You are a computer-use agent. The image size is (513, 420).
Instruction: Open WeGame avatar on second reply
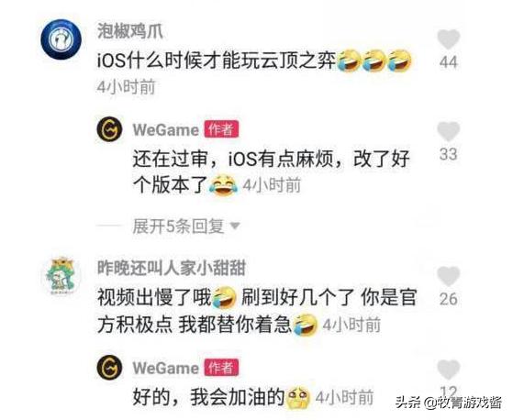point(109,367)
